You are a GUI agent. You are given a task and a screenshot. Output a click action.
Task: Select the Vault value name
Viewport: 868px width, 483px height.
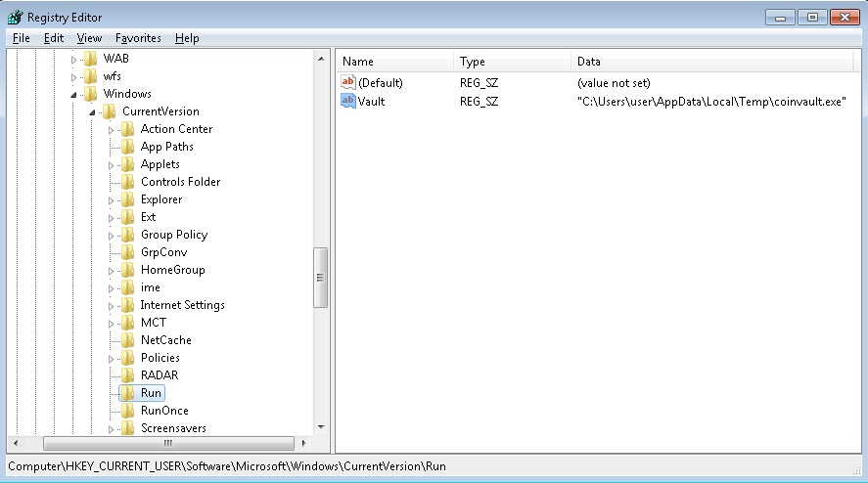(371, 102)
